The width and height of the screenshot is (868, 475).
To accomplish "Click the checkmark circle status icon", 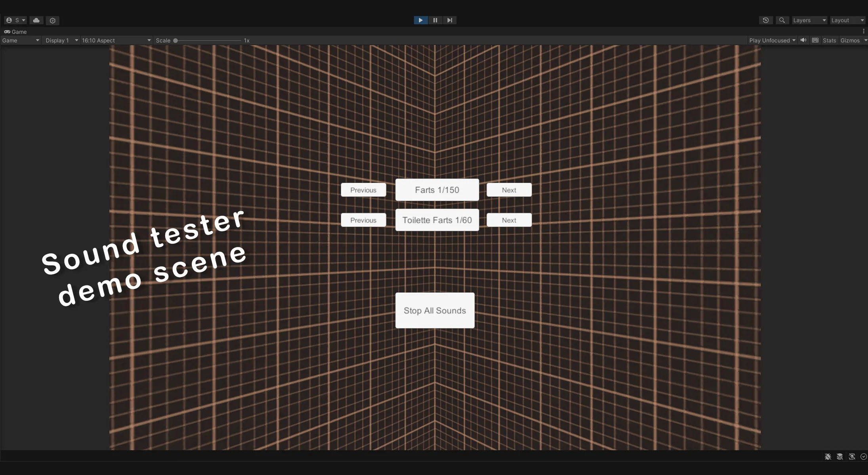I will [x=864, y=456].
